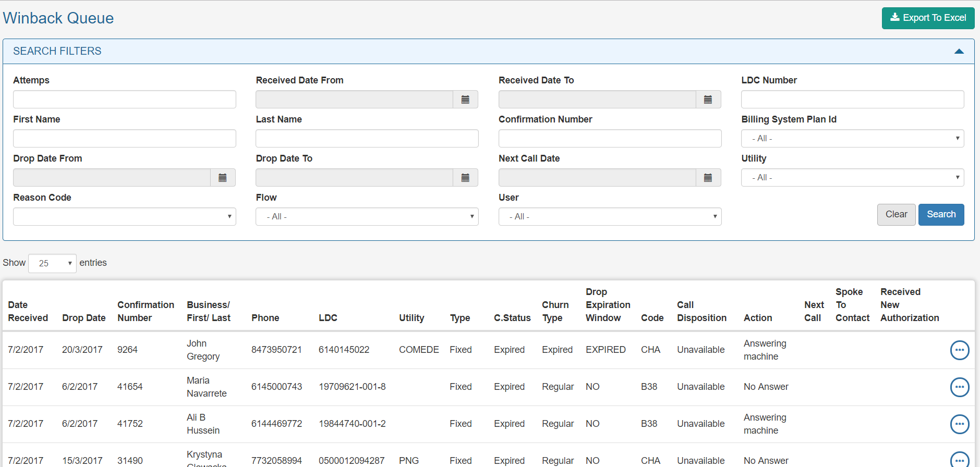Sort by LDC column header
Viewport: 980px width, 467px height.
[328, 318]
